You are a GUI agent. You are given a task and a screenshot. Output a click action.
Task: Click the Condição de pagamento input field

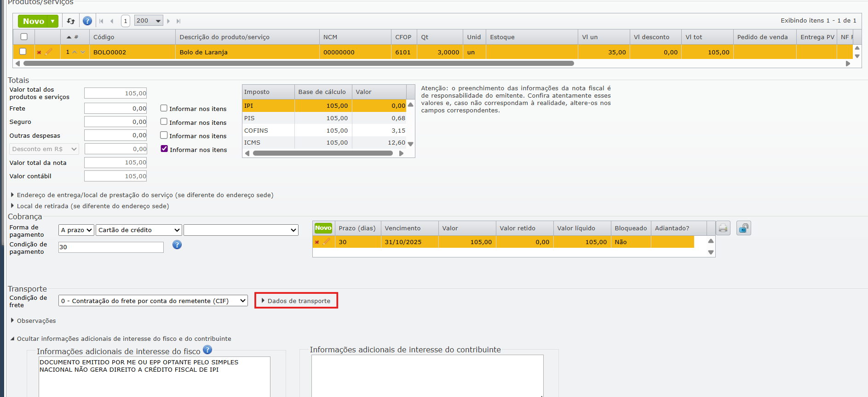[111, 247]
